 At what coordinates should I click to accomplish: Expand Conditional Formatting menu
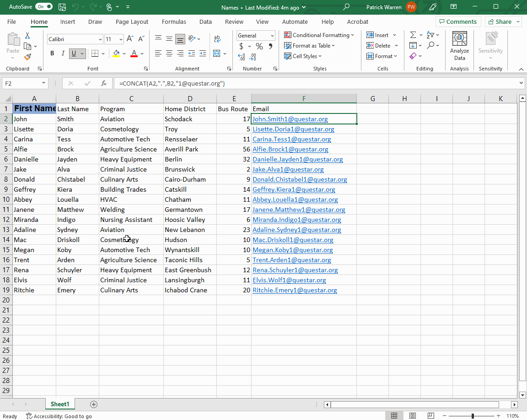(319, 35)
